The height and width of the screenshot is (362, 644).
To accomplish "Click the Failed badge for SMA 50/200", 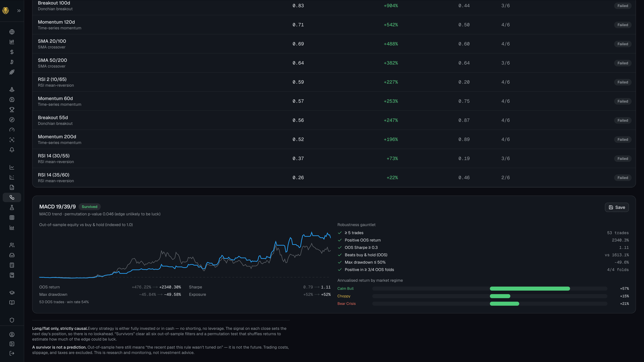I will pos(623,63).
